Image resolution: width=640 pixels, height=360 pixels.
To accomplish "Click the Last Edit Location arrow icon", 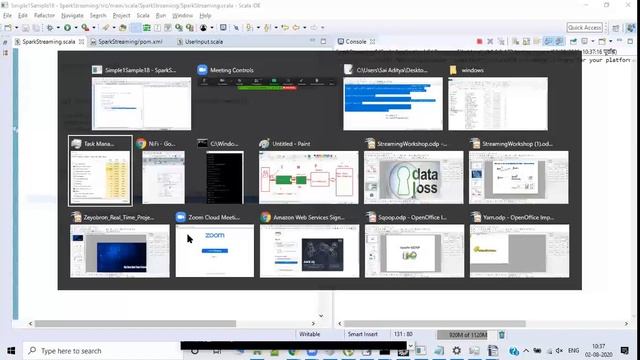I will coord(285,28).
